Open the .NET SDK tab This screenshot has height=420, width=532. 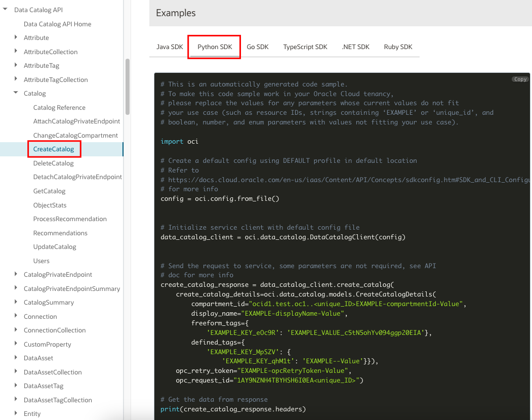[x=355, y=47]
